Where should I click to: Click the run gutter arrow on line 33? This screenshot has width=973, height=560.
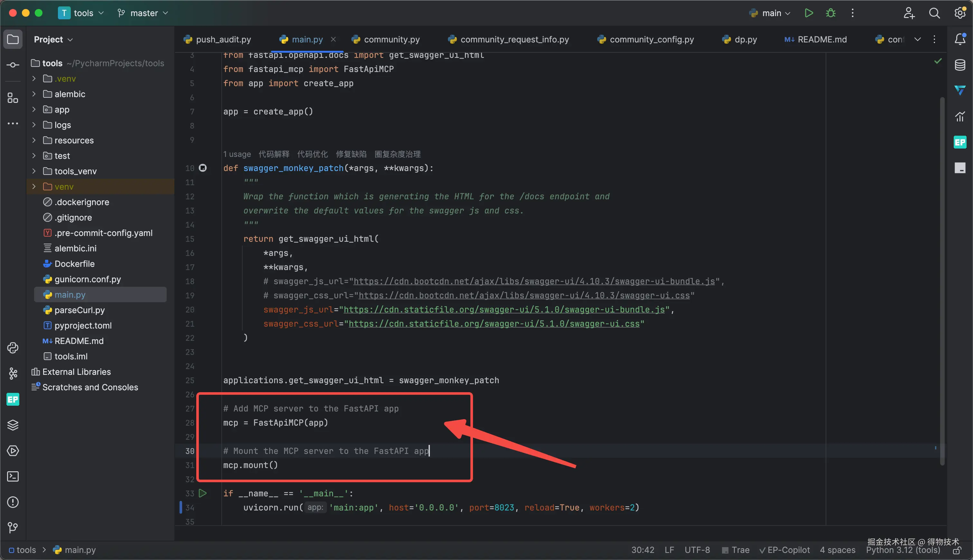click(203, 493)
